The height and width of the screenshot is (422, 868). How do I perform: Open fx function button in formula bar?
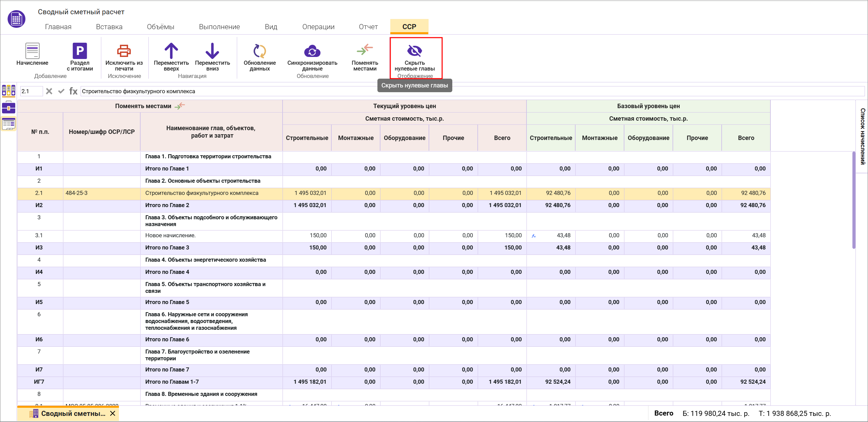click(x=73, y=91)
